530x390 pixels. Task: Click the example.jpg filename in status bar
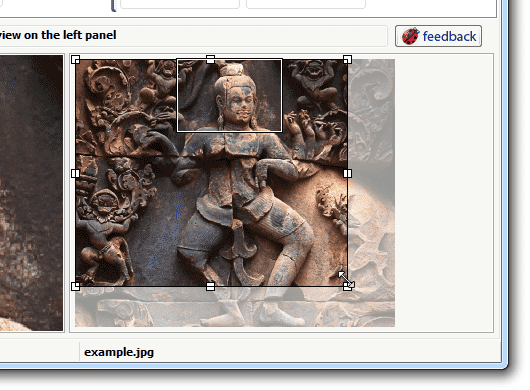click(119, 352)
